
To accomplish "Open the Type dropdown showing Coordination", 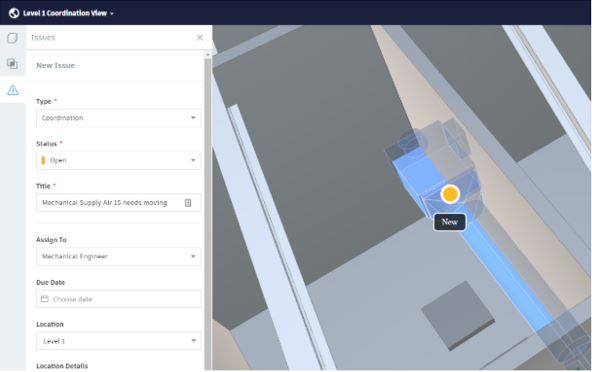I will (x=119, y=118).
